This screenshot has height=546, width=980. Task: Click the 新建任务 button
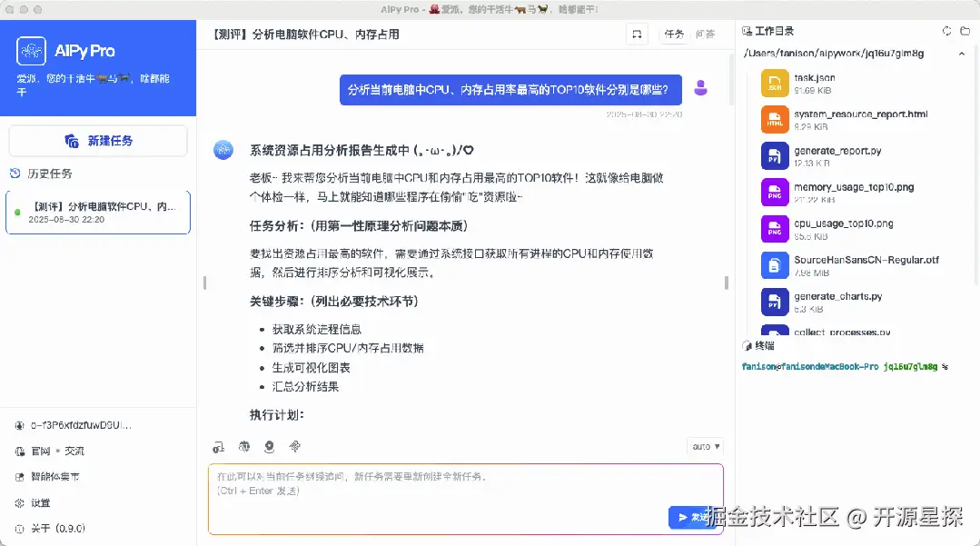click(x=98, y=141)
